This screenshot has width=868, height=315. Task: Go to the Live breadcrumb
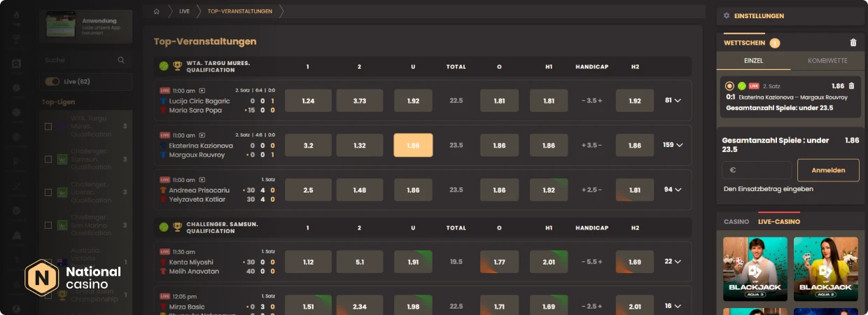click(x=184, y=11)
